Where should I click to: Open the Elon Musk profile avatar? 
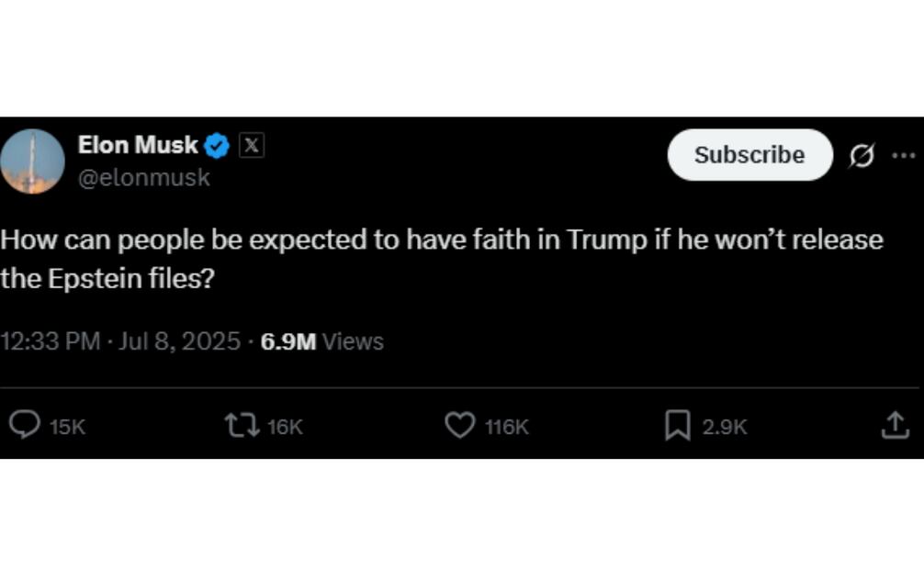pyautogui.click(x=32, y=161)
